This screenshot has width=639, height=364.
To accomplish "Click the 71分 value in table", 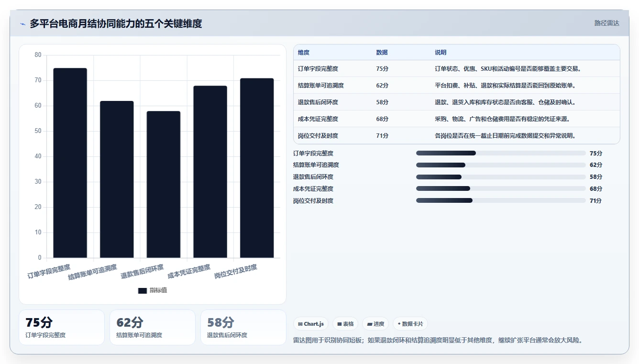I will tap(383, 136).
